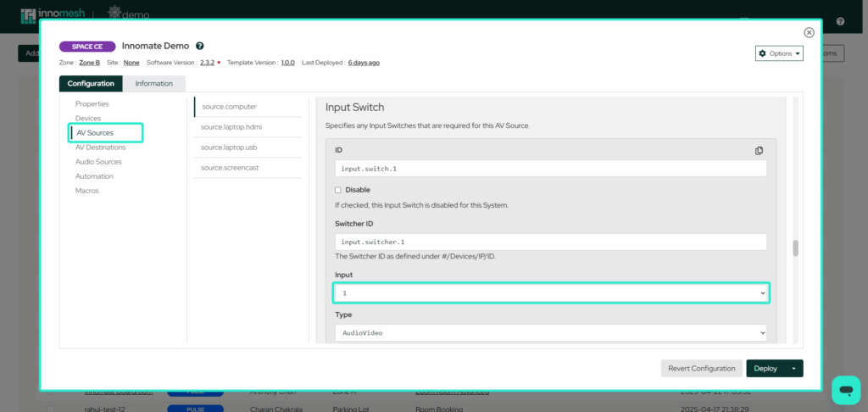Expand the Type dropdown AudioVideo
This screenshot has height=412, width=868.
click(x=551, y=333)
